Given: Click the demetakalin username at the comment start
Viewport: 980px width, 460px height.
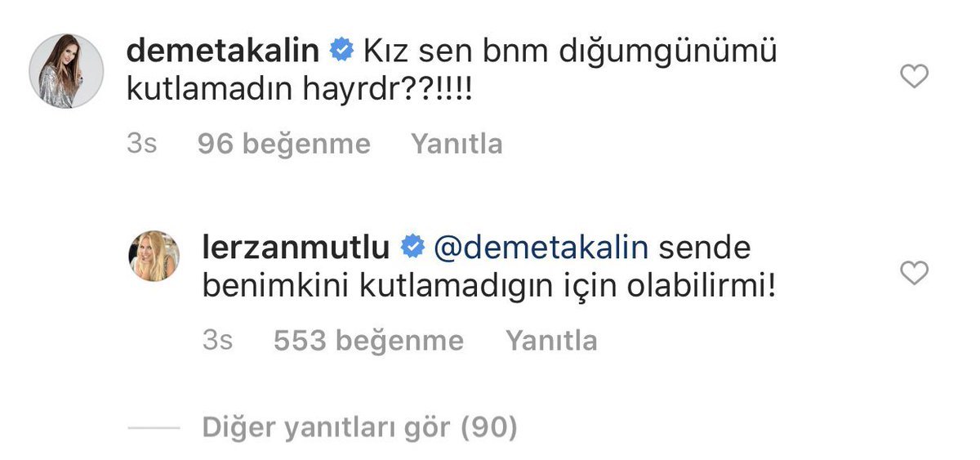Looking at the screenshot, I should click(223, 51).
